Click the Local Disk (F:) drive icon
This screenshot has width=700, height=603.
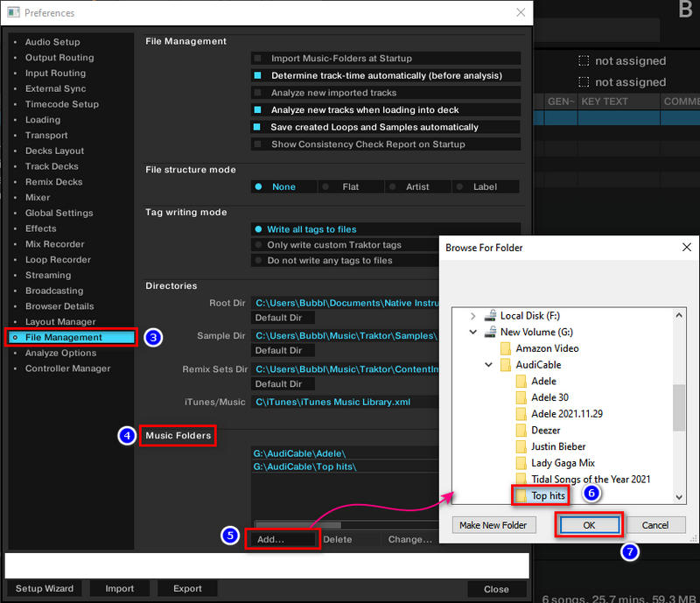(490, 316)
